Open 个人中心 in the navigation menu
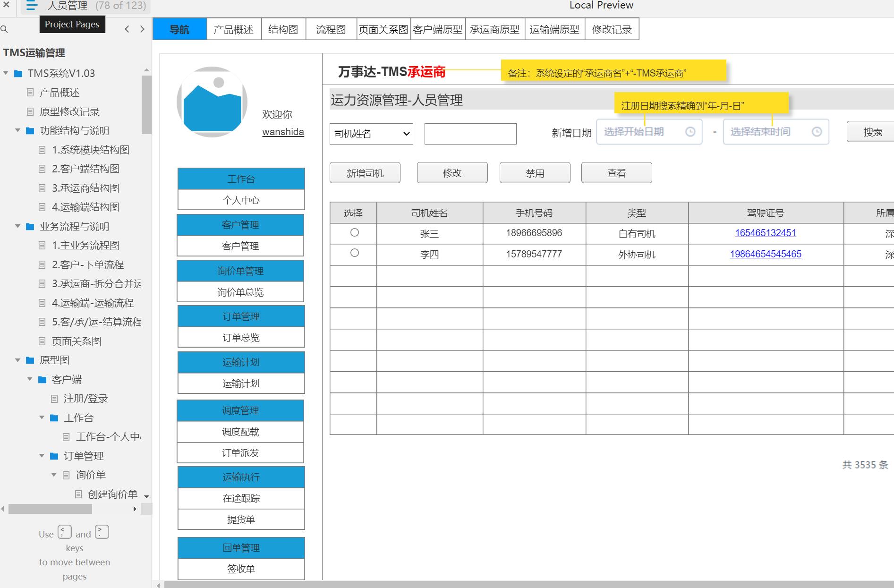The image size is (894, 588). pyautogui.click(x=241, y=200)
